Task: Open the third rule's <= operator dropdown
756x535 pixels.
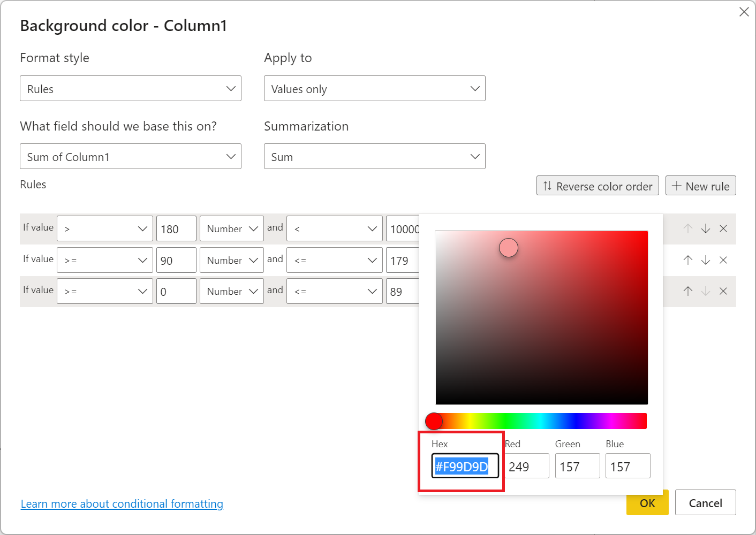Action: pyautogui.click(x=335, y=291)
